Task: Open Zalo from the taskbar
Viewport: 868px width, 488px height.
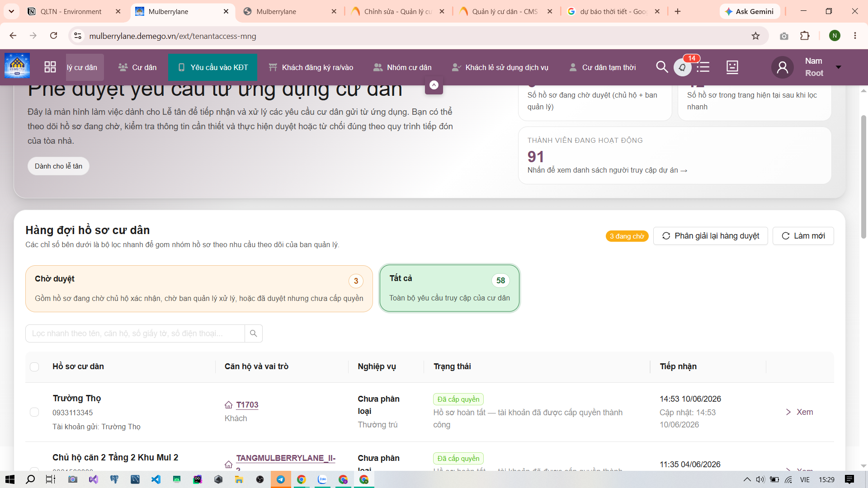Action: (322, 479)
